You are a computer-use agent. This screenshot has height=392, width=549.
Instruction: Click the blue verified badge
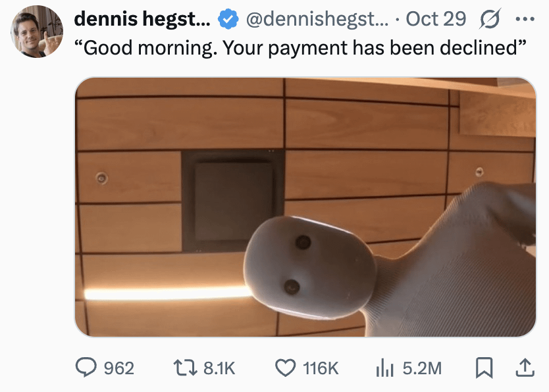(x=228, y=19)
